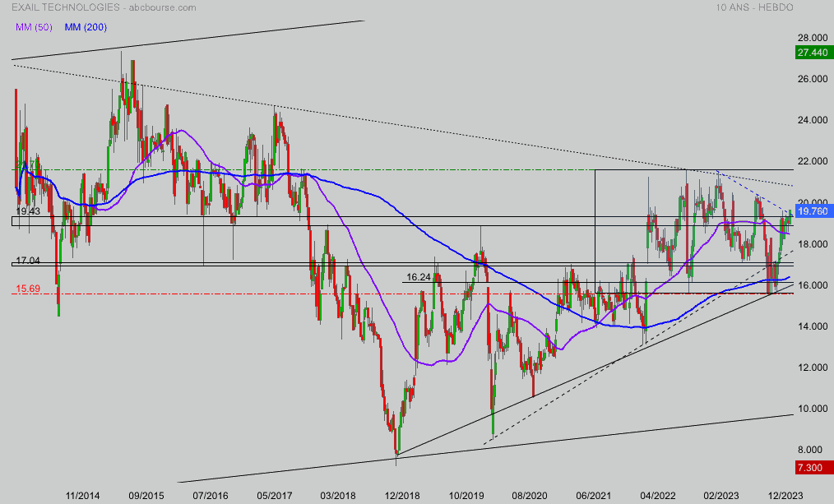Click the 06/2021 date axis label
The height and width of the screenshot is (504, 834).
click(594, 496)
